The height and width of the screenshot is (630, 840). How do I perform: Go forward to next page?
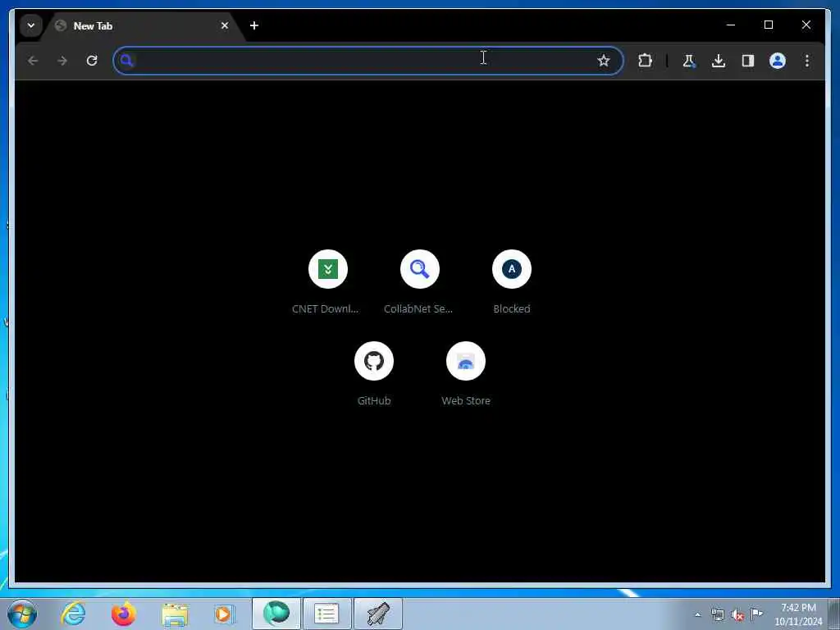point(62,61)
